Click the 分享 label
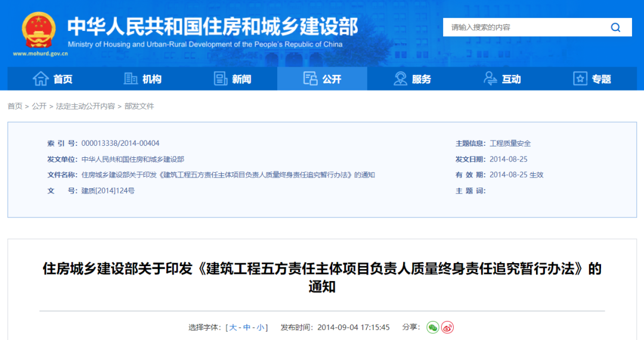 click(411, 327)
